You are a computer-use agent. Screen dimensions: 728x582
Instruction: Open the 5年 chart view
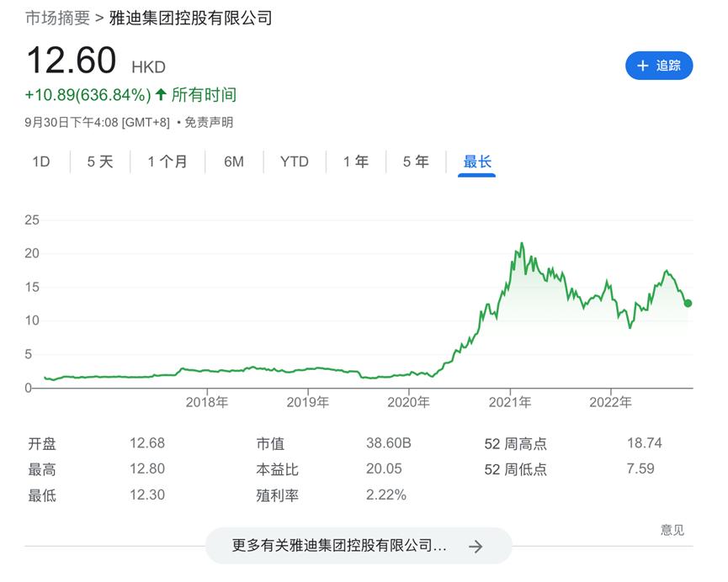click(414, 161)
